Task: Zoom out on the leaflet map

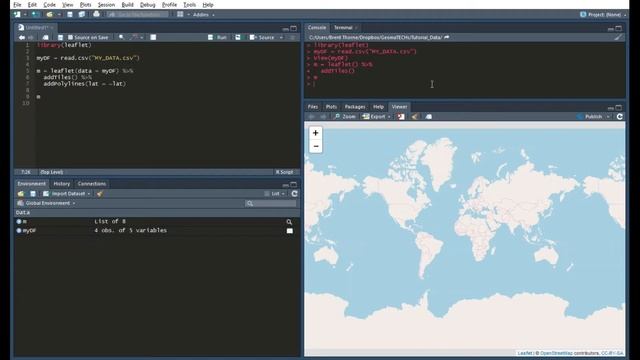Action: tap(316, 146)
